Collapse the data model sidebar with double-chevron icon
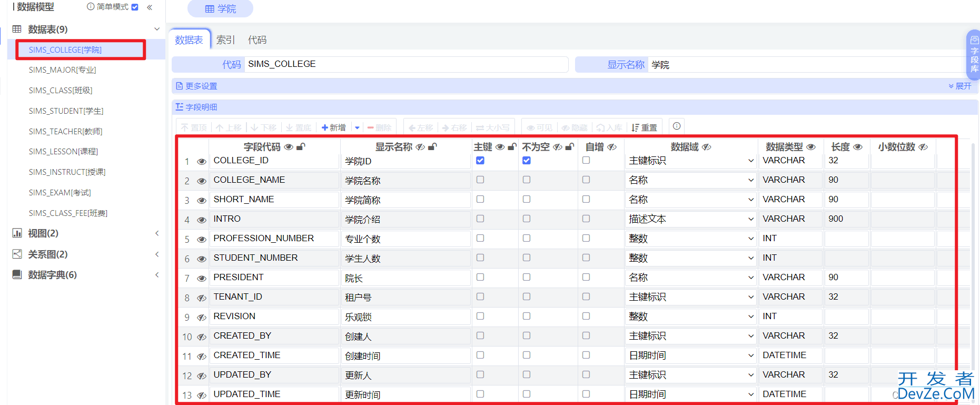 (x=150, y=7)
